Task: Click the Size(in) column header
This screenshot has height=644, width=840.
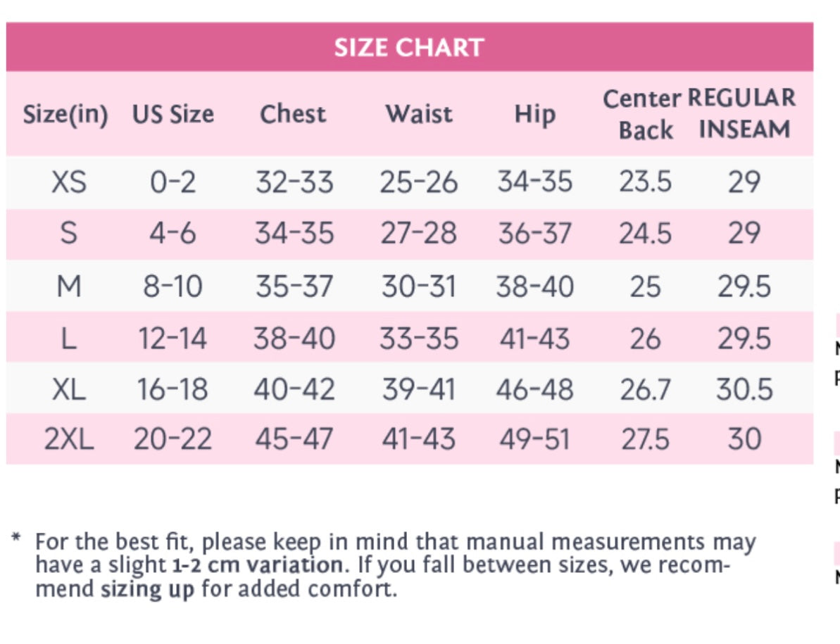Action: [65, 115]
